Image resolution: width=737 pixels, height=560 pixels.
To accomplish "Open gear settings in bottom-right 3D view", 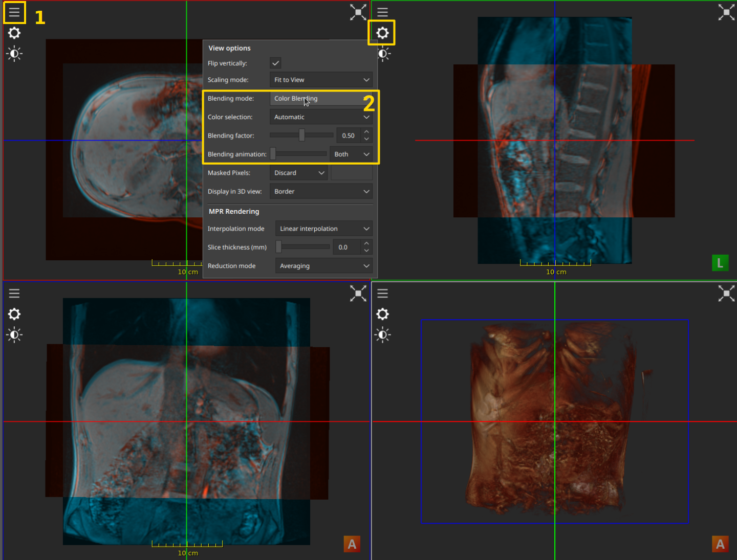I will (x=382, y=314).
